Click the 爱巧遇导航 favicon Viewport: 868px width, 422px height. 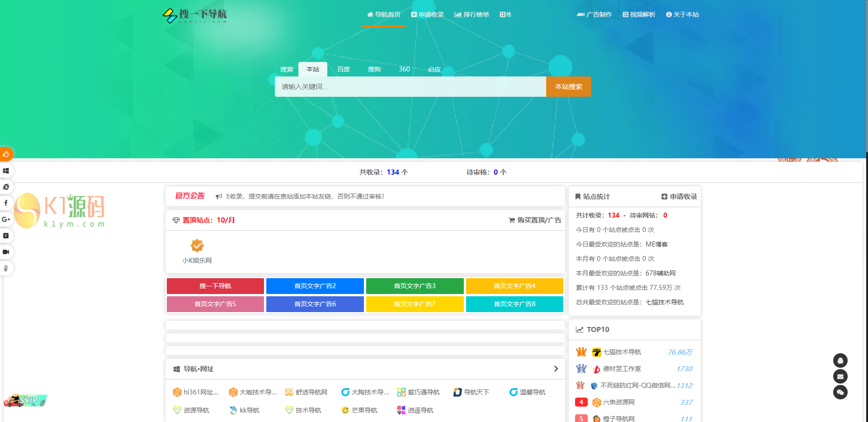pos(401,392)
